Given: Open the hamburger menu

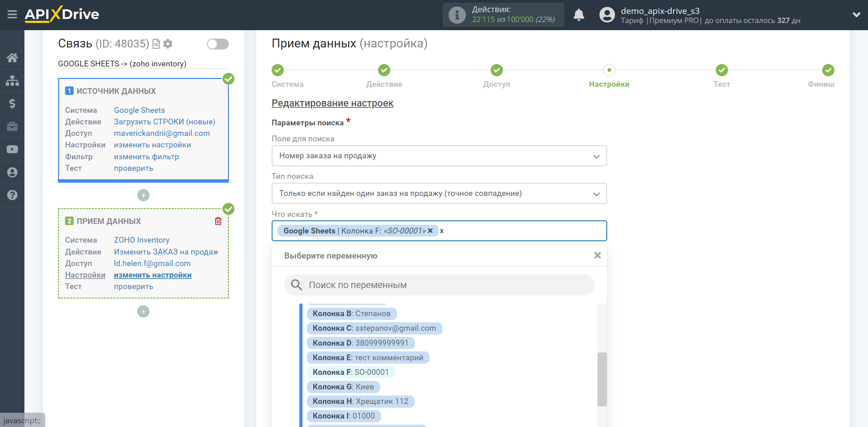Looking at the screenshot, I should click(x=12, y=15).
